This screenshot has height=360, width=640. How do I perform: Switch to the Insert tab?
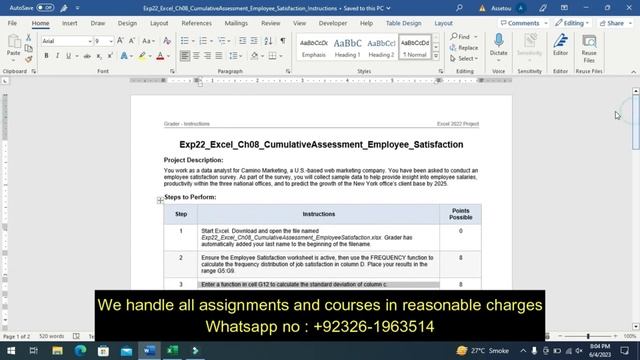[69, 23]
